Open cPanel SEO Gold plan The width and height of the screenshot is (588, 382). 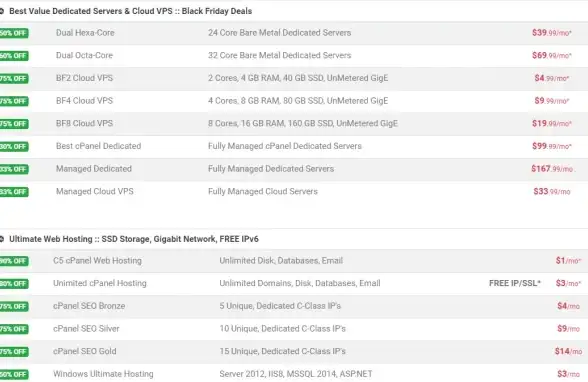pyautogui.click(x=85, y=351)
